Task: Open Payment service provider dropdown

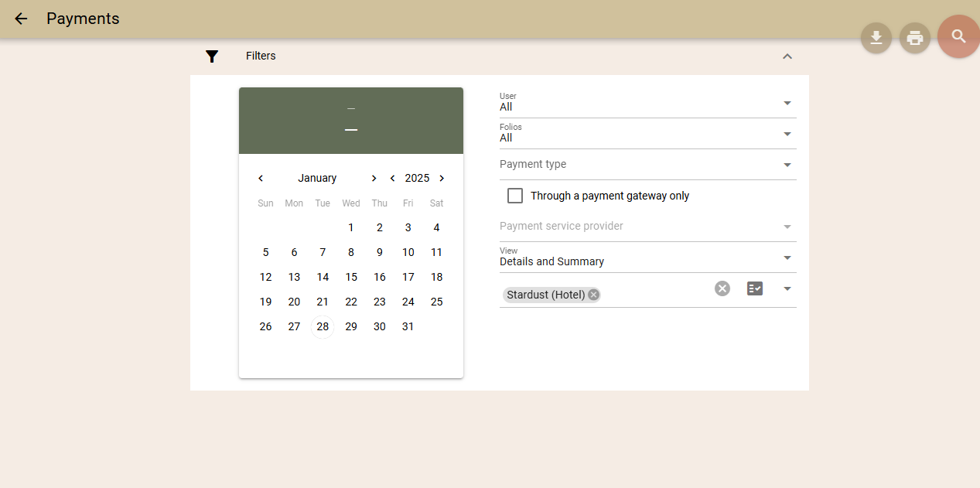Action: [x=648, y=227]
